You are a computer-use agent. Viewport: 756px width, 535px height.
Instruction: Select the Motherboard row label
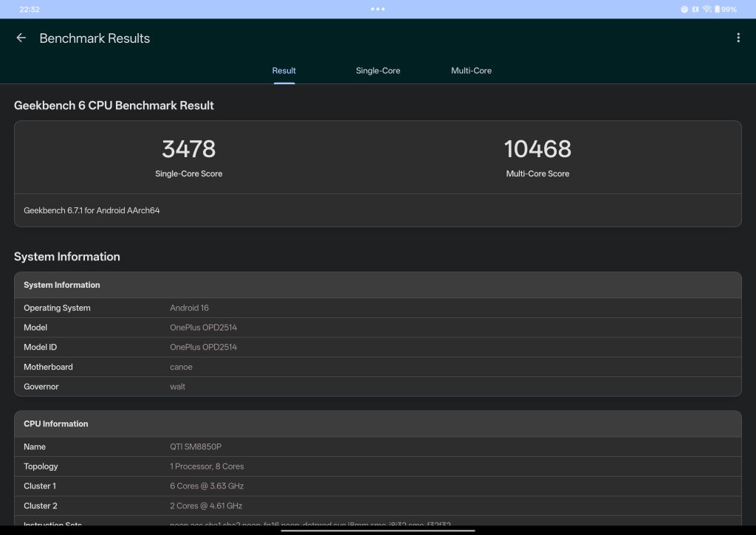tap(48, 367)
